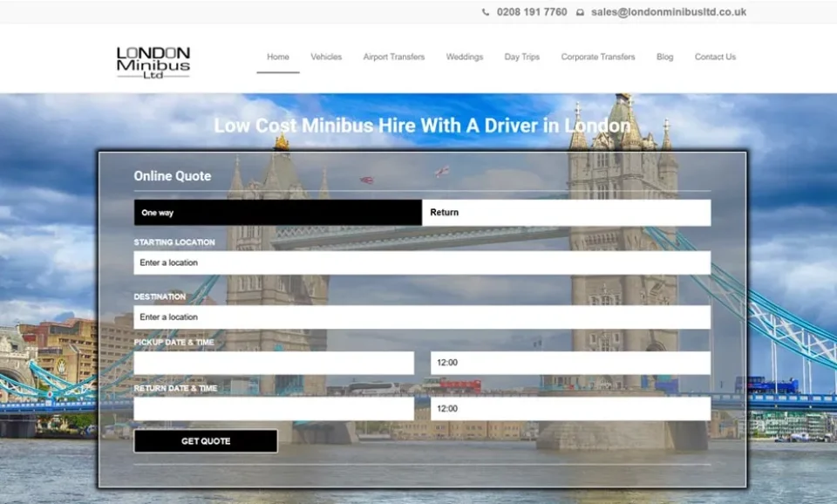
Task: Open the Contact Us page
Action: point(715,57)
